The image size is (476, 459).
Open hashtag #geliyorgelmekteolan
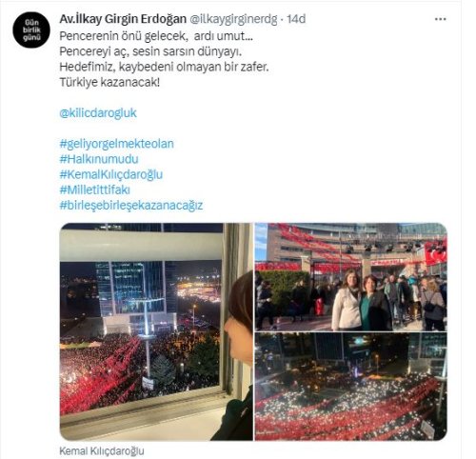116,144
